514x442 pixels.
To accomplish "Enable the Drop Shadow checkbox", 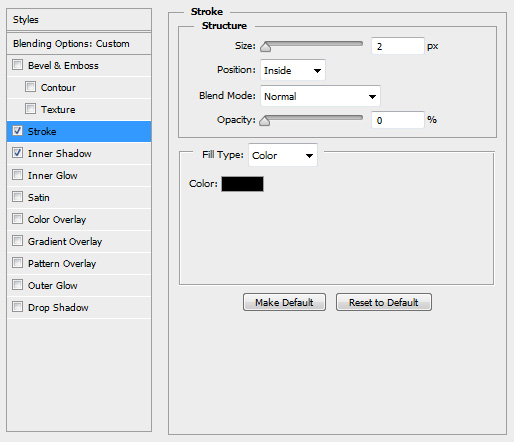I will click(17, 307).
